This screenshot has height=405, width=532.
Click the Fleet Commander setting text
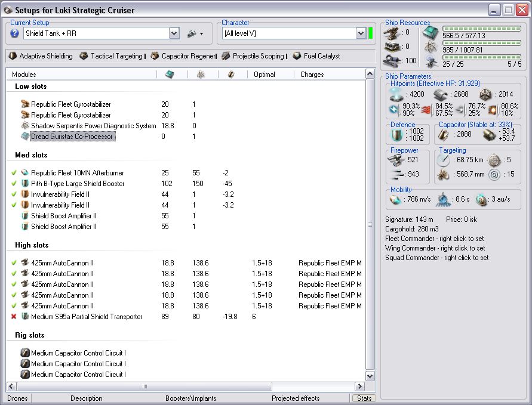pyautogui.click(x=435, y=239)
